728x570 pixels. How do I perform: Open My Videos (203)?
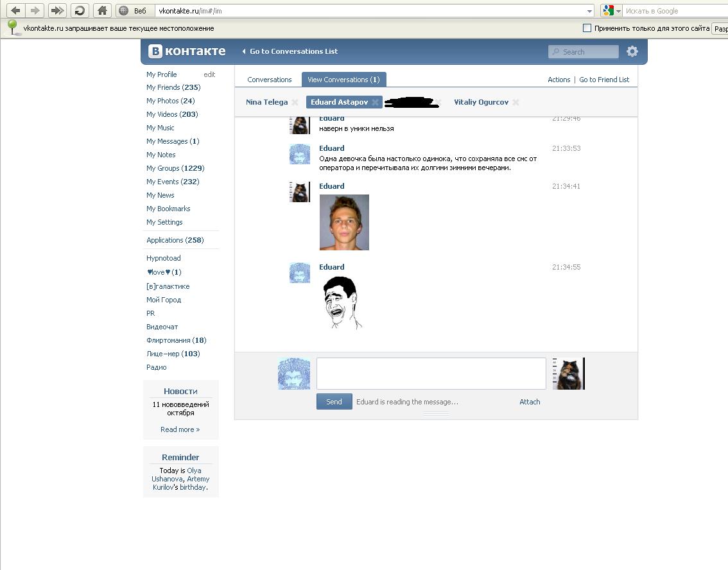(172, 114)
